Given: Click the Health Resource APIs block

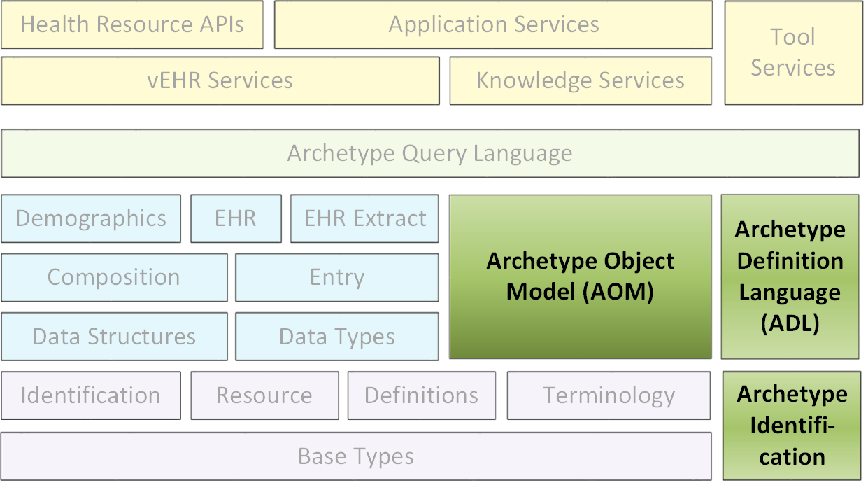Looking at the screenshot, I should 132,24.
